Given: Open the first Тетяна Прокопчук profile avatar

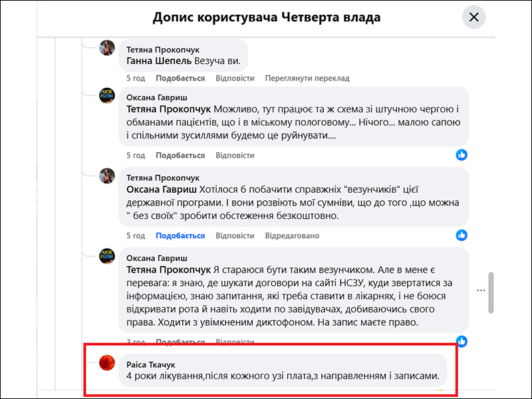Looking at the screenshot, I should pos(108,49).
